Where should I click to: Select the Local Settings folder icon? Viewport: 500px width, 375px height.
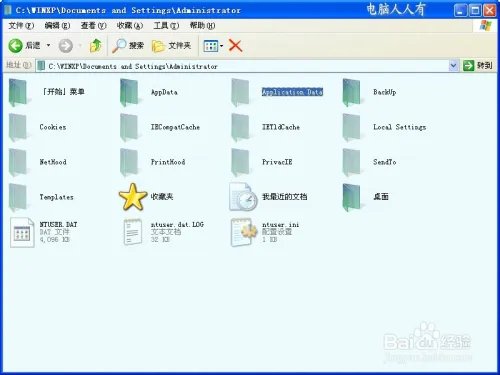(352, 127)
